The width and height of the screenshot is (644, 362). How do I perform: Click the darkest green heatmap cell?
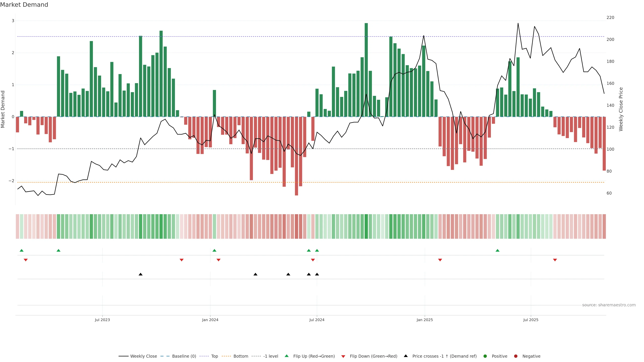pos(366,226)
